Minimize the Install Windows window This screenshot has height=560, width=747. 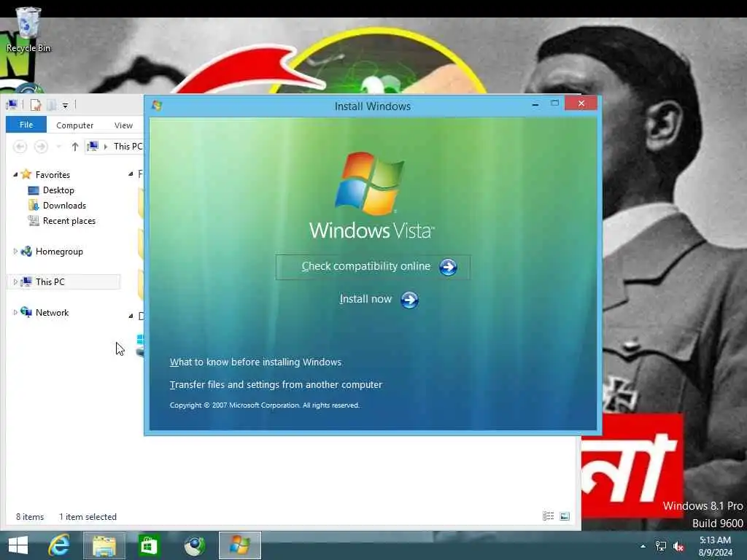click(535, 104)
